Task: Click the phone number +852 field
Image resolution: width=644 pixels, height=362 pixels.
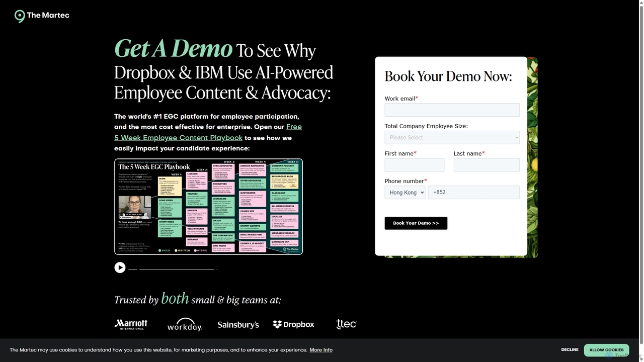Action: (x=473, y=193)
